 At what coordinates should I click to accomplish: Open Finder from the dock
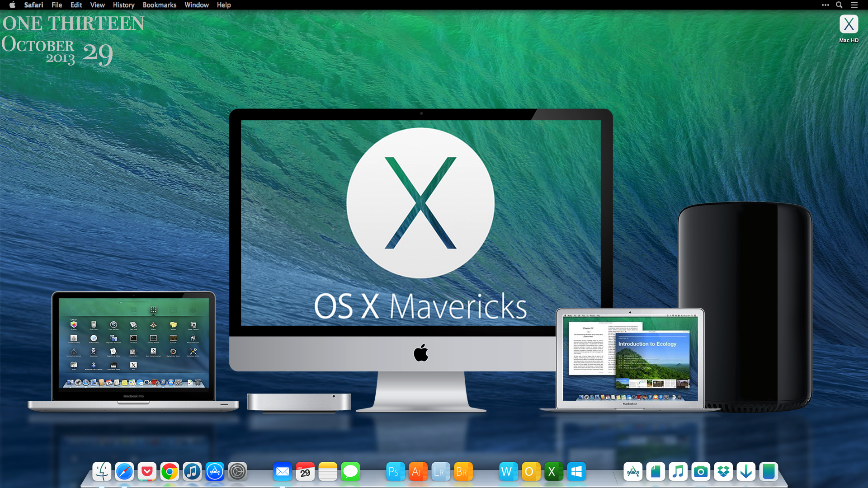pyautogui.click(x=102, y=472)
